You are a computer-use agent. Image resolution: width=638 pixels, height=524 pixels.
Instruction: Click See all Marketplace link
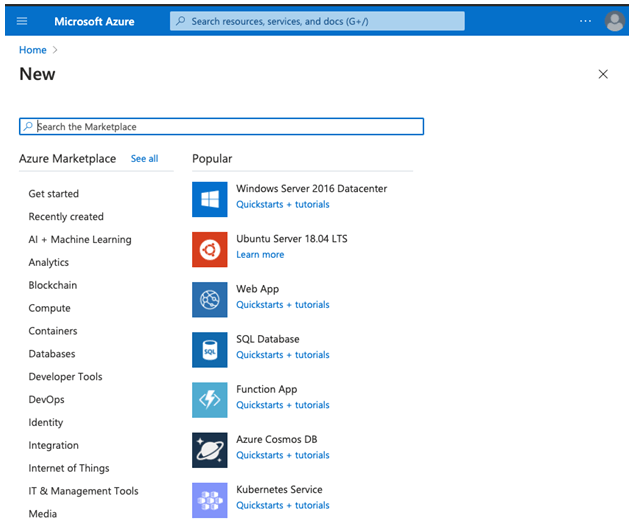pos(144,159)
